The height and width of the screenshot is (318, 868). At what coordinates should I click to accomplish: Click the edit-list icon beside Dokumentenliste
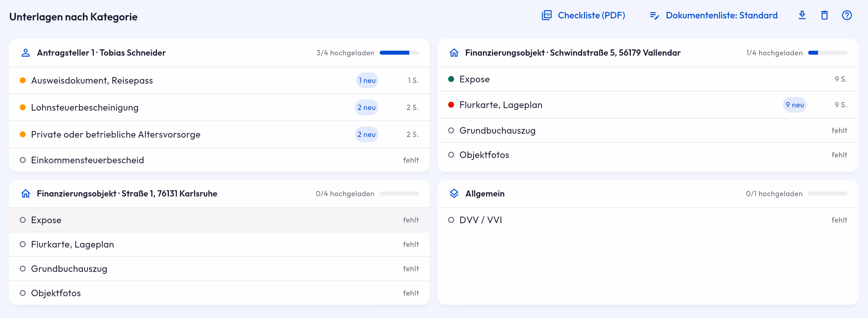[654, 16]
